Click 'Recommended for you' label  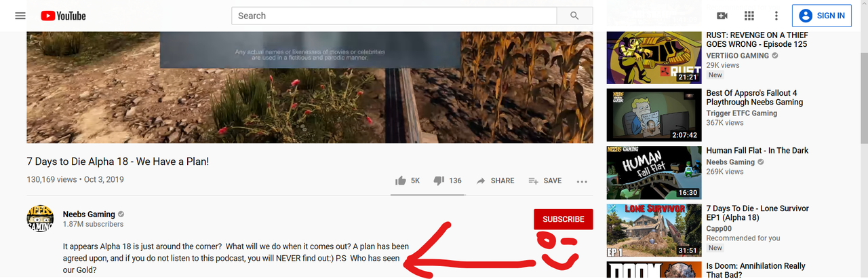[743, 238]
